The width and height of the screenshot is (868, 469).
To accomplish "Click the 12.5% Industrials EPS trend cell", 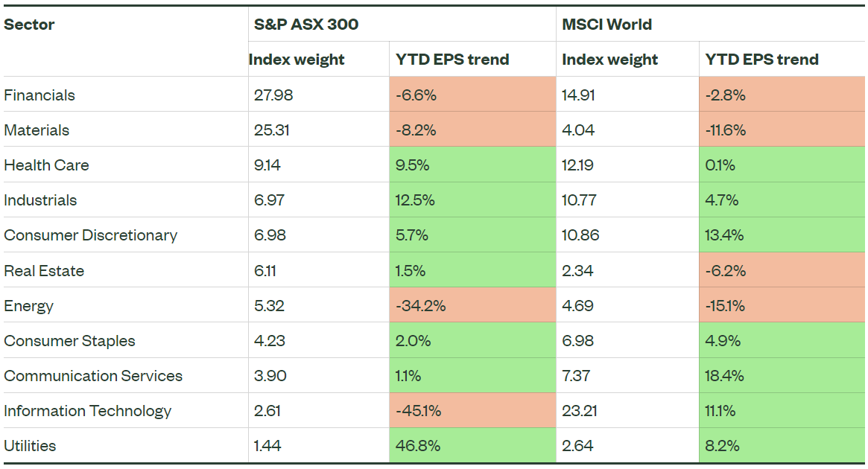I will tap(414, 200).
